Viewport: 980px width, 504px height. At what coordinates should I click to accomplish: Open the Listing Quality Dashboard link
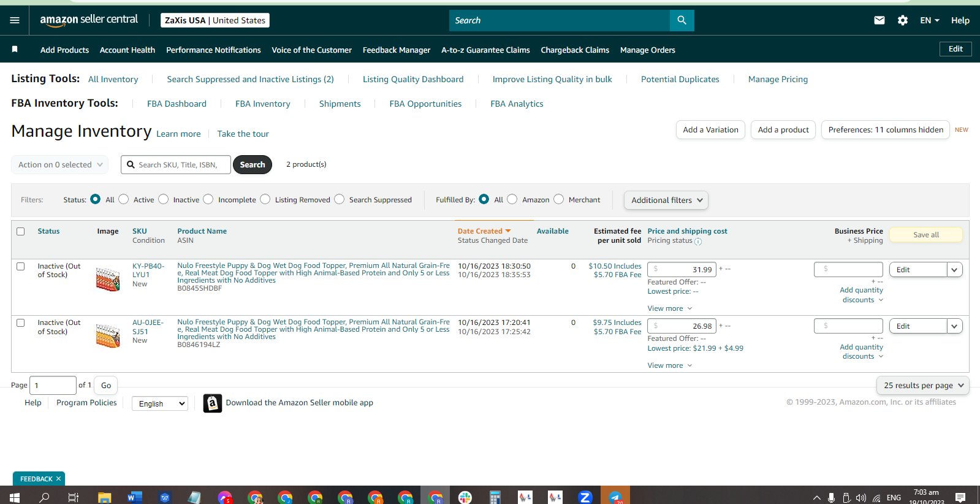[413, 79]
